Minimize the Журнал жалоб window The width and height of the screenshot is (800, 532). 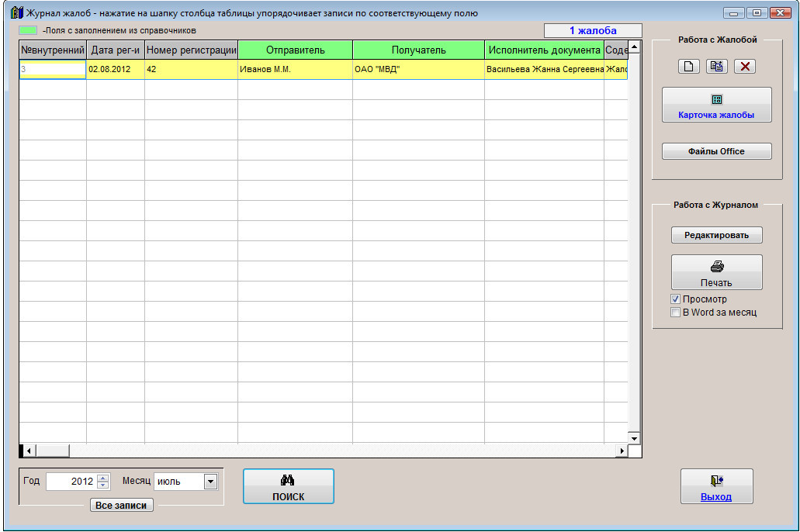[x=733, y=13]
